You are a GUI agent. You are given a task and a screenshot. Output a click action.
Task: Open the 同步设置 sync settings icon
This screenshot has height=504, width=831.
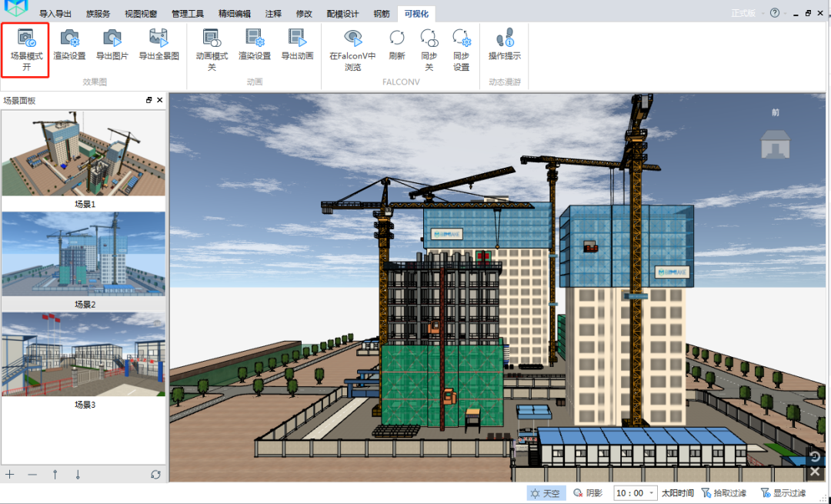click(462, 48)
